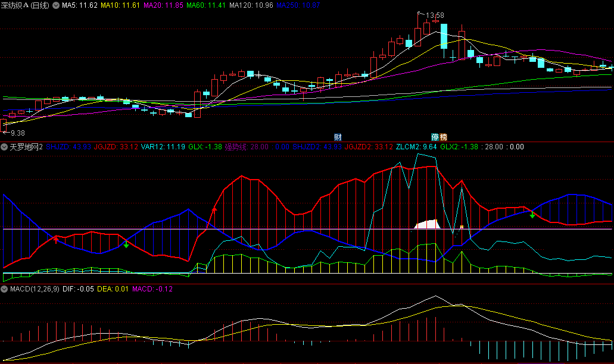Screen dimensions: 614x364
Task: Click the JGJZD: 33.12 value
Action: click(116, 147)
